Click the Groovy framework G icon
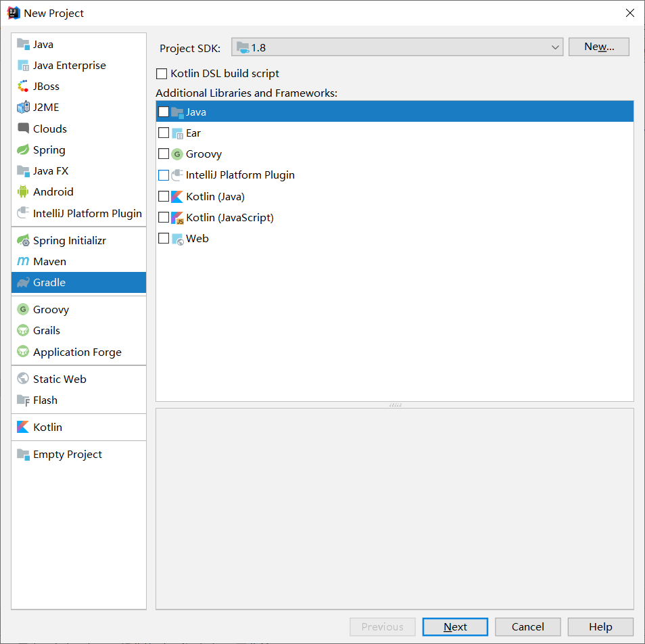 coord(177,154)
